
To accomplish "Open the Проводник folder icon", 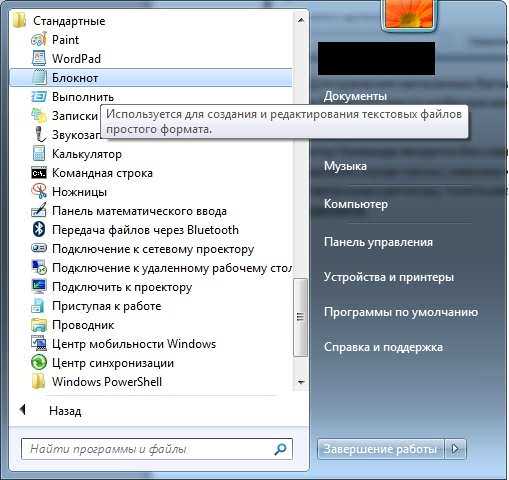I will (x=39, y=325).
